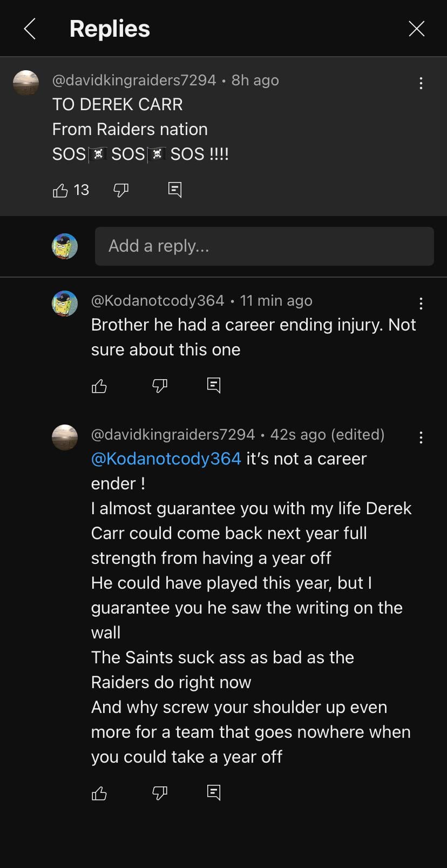The height and width of the screenshot is (868, 447).
Task: Dislike Kodanotcody364's career ending injury reply
Action: coord(160,386)
